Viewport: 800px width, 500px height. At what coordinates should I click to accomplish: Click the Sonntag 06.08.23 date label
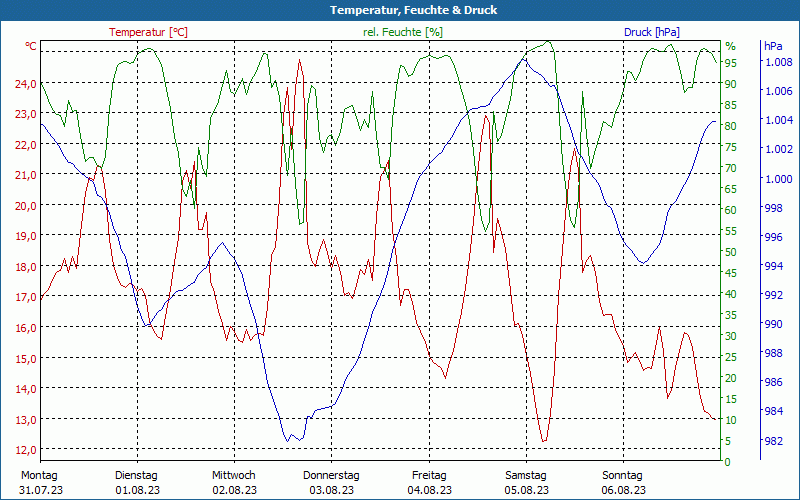623,482
